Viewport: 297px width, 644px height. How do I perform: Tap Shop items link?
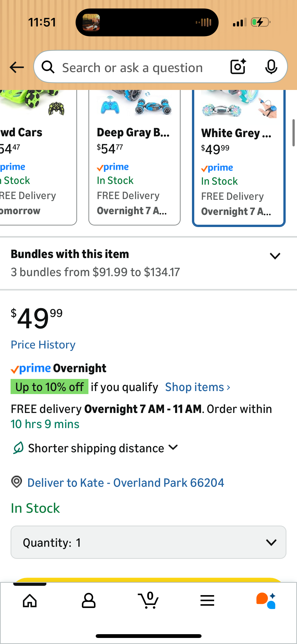tap(197, 387)
